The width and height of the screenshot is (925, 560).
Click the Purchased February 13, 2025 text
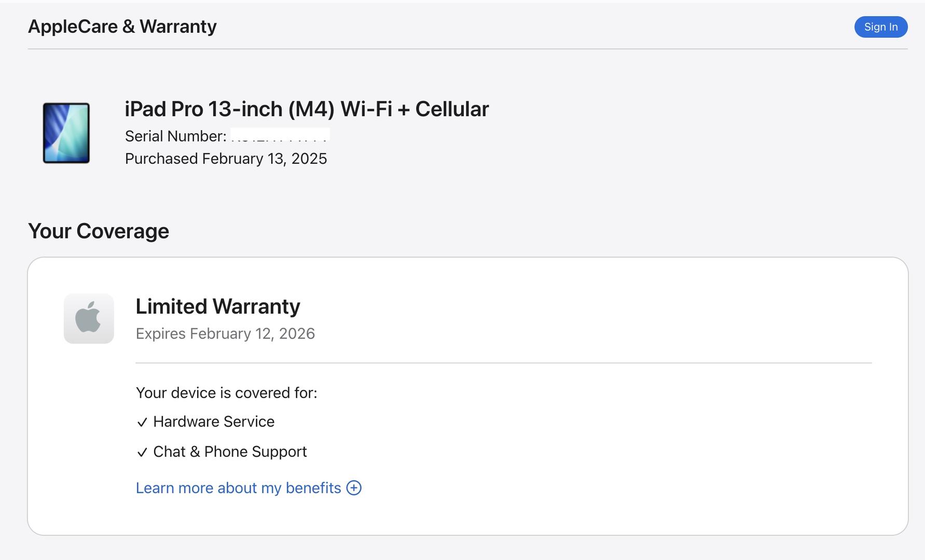pos(226,159)
